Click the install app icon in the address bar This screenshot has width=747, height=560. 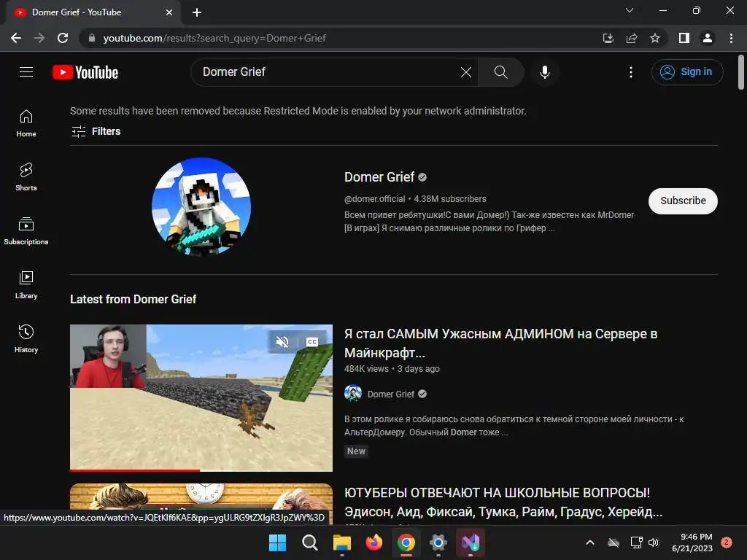[x=608, y=38]
